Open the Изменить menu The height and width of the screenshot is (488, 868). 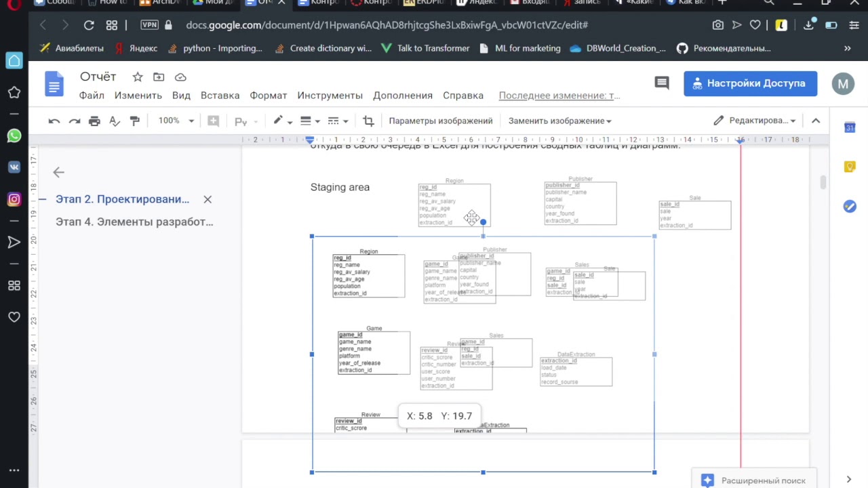coord(138,96)
